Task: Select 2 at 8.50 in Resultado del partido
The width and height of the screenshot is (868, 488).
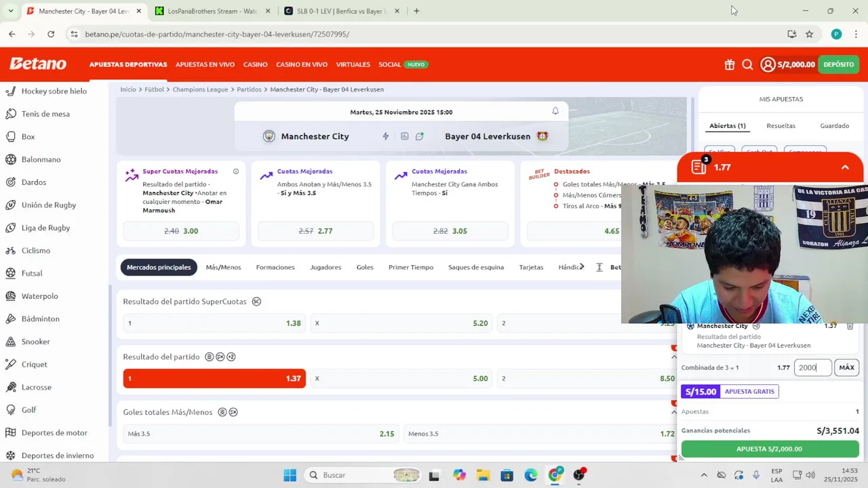Action: click(x=587, y=378)
